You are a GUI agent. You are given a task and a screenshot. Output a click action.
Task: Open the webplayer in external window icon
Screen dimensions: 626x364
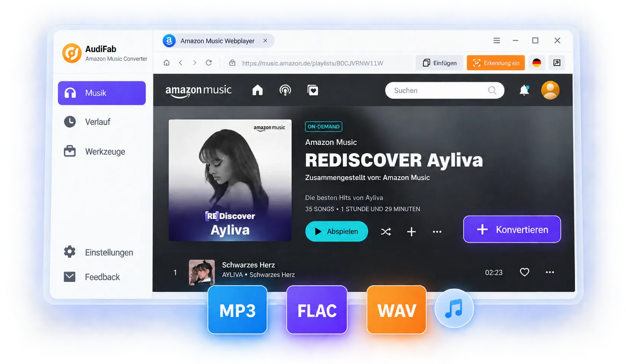click(x=557, y=63)
